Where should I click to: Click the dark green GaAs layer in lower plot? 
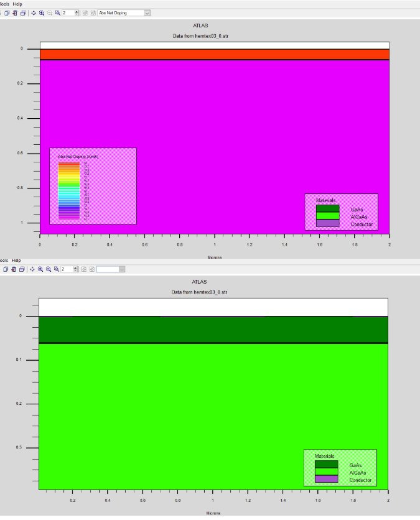[x=213, y=330]
